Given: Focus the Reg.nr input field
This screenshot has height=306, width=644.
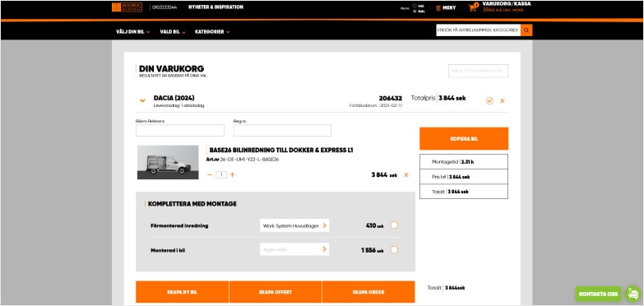Looking at the screenshot, I should pos(283,131).
